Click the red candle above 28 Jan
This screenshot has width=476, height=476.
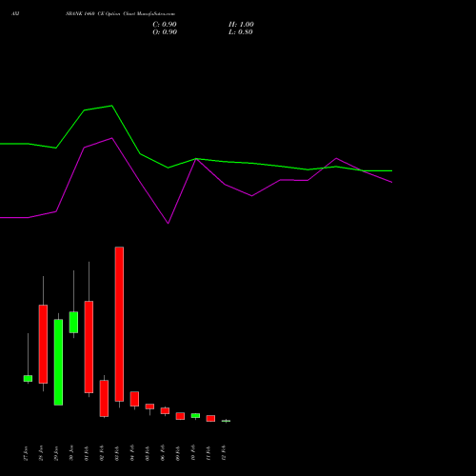[x=43, y=344]
